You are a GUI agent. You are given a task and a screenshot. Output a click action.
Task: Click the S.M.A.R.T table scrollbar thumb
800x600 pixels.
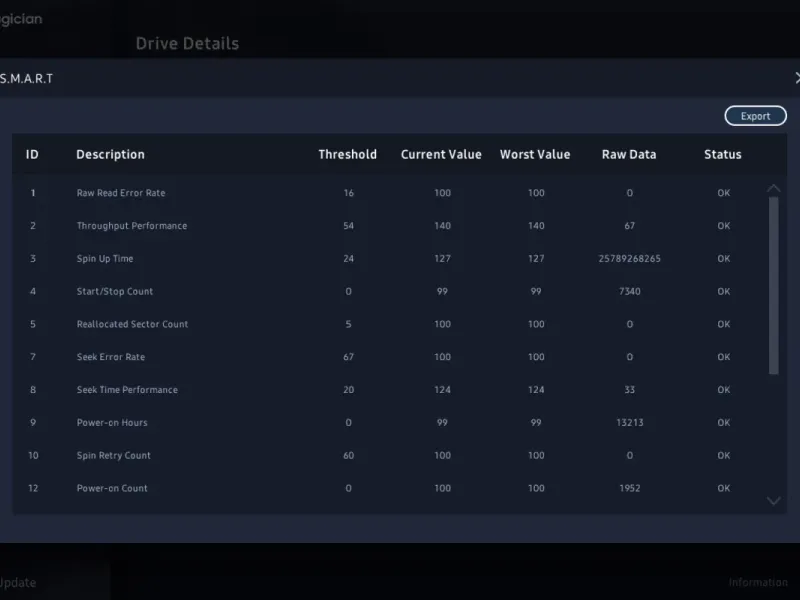point(773,286)
